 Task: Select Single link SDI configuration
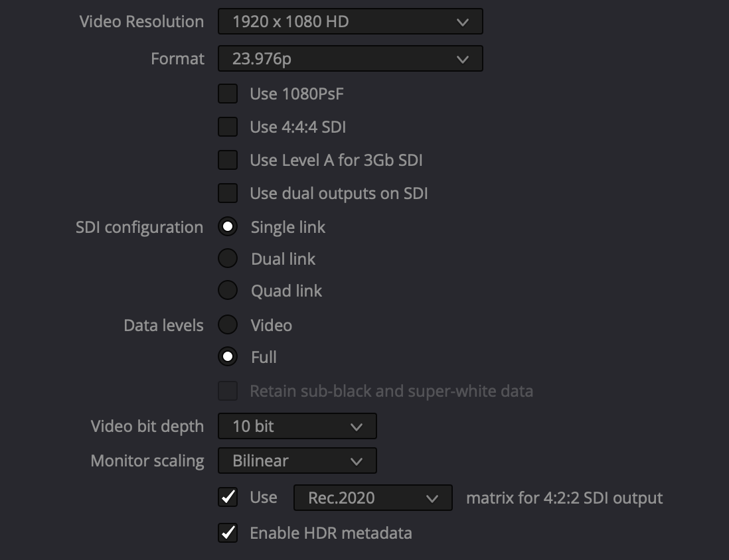point(228,227)
